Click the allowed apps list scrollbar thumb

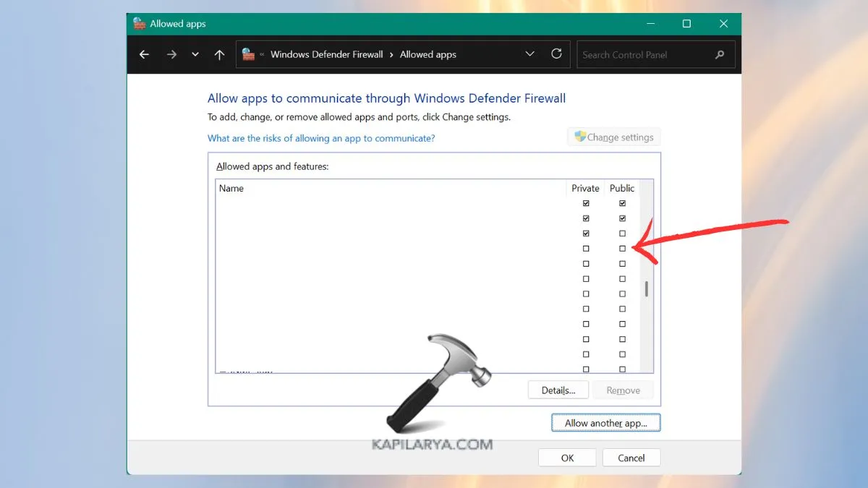[647, 289]
